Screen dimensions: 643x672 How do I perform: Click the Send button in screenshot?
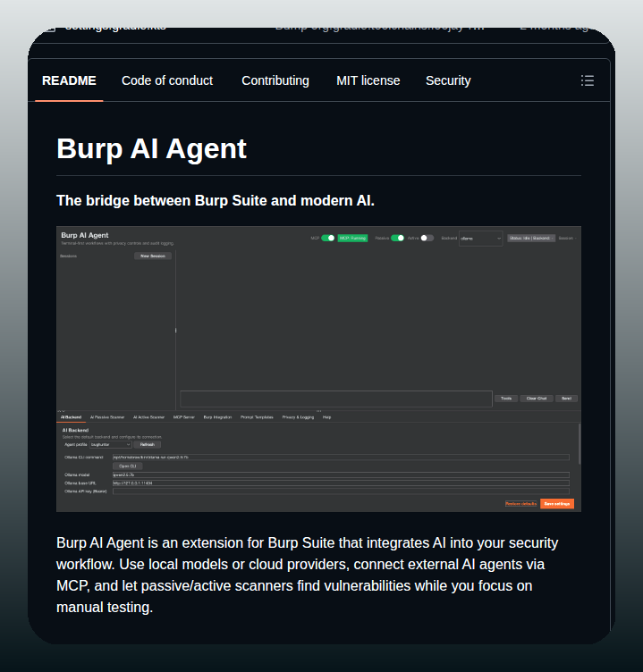tap(566, 399)
